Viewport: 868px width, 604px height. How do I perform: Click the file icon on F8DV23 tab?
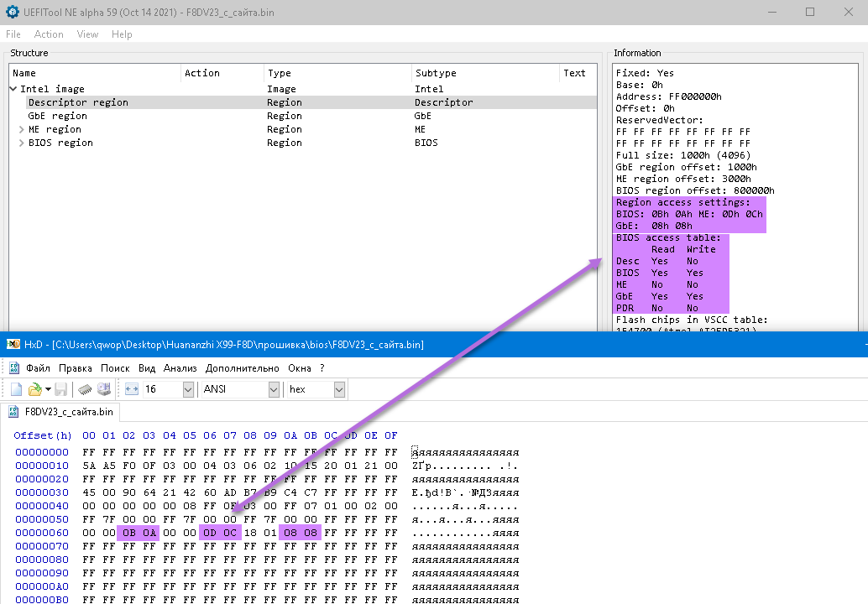[x=13, y=412]
